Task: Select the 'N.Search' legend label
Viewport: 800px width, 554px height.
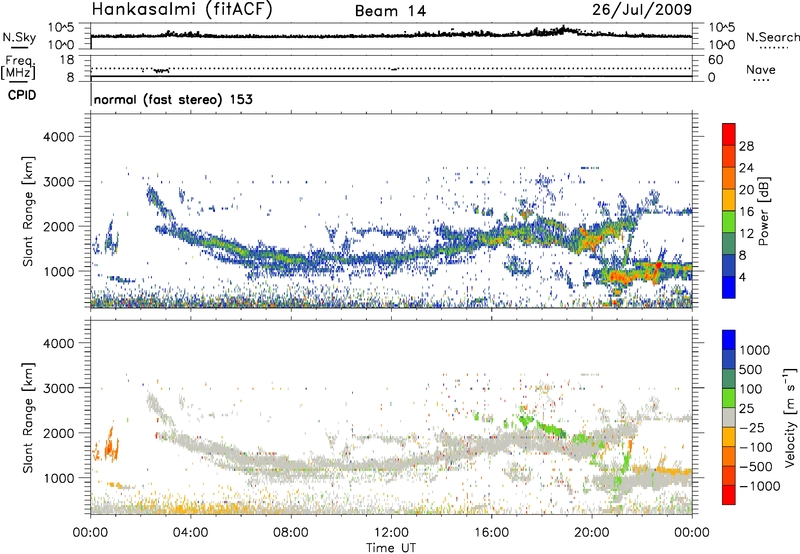Action: coord(772,37)
